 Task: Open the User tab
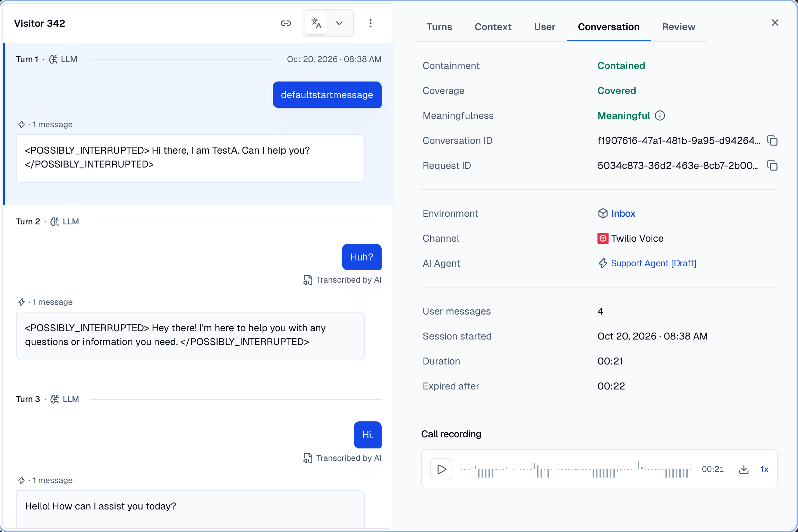(544, 27)
